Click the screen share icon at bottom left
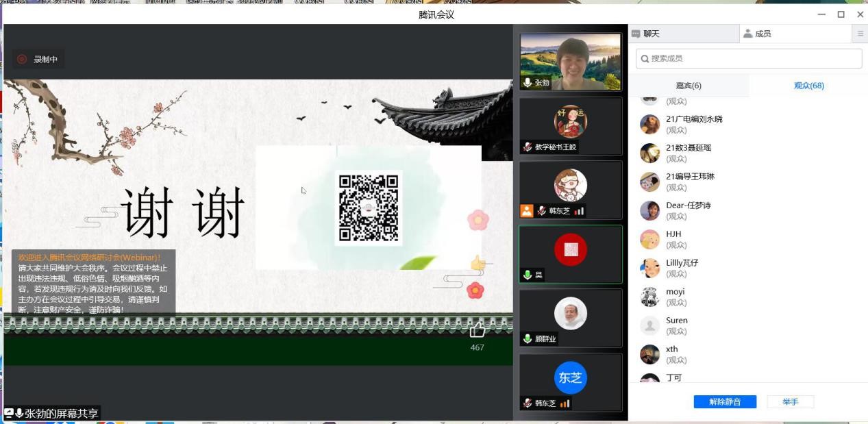This screenshot has height=424, width=868. pyautogui.click(x=9, y=413)
